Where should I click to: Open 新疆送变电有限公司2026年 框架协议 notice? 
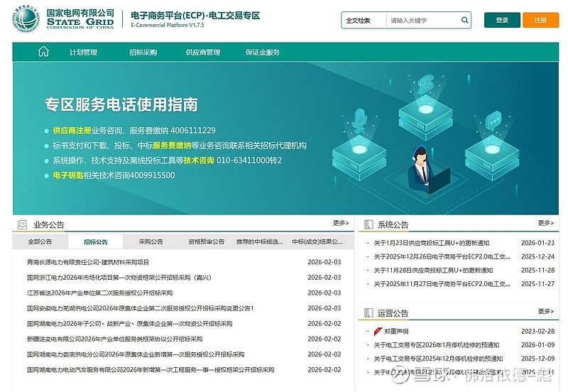pyautogui.click(x=114, y=339)
